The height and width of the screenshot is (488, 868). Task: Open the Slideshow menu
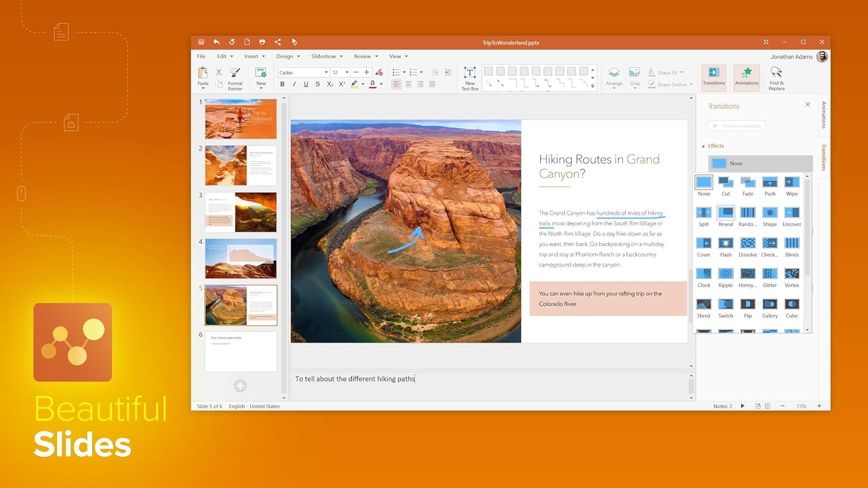(x=326, y=57)
